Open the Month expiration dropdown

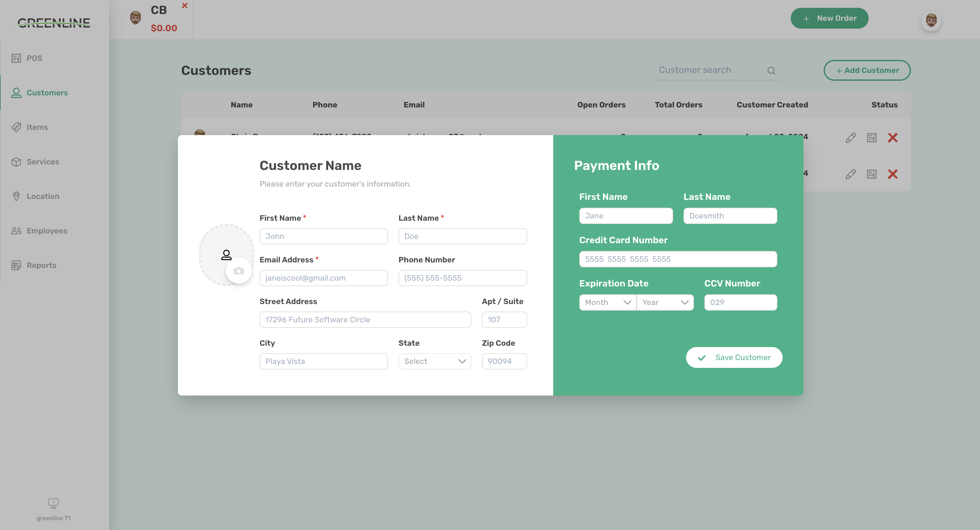point(607,302)
